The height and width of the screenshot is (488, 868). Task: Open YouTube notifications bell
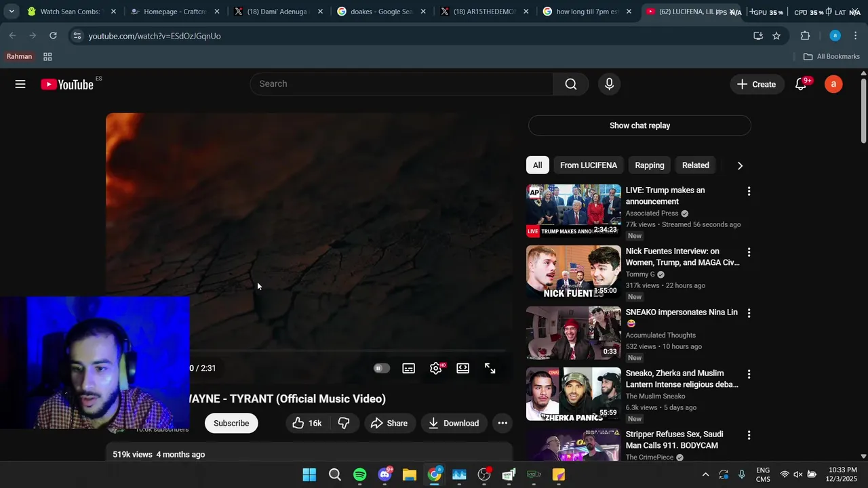point(802,84)
